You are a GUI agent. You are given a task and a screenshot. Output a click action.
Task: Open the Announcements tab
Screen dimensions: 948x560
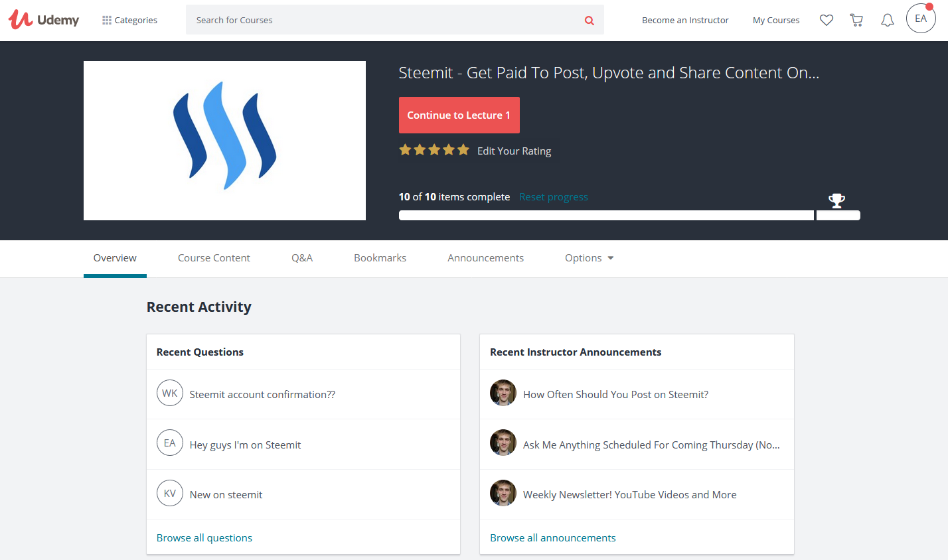click(x=485, y=258)
